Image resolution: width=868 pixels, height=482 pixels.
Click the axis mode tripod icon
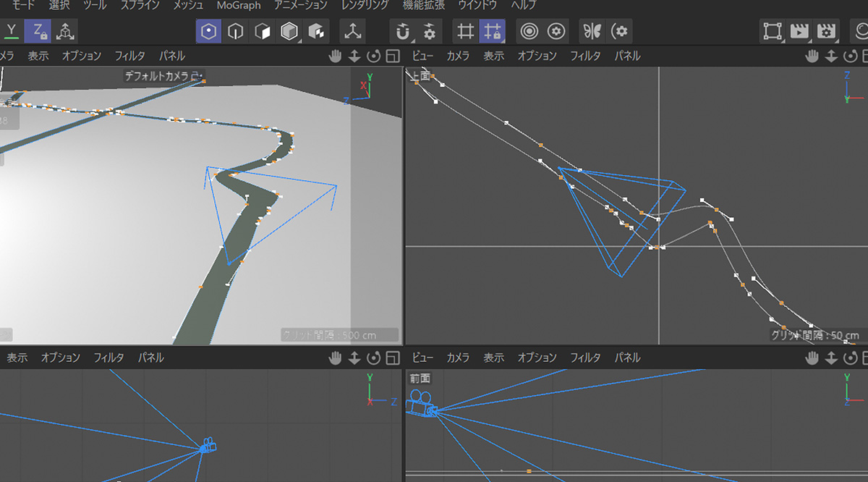(x=353, y=31)
